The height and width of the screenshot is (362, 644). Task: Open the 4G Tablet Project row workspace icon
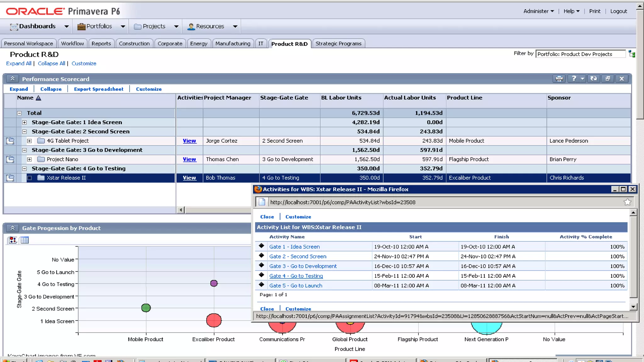(10, 141)
